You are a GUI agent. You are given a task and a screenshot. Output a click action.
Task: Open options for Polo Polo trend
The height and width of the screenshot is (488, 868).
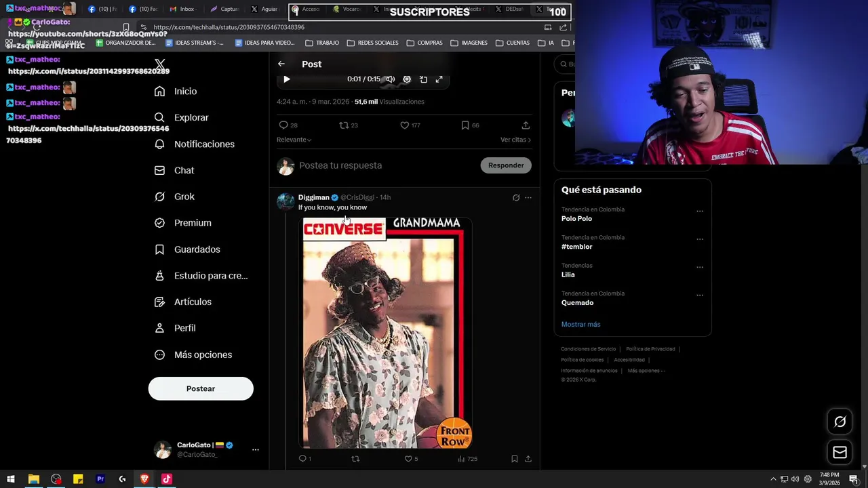pyautogui.click(x=700, y=211)
